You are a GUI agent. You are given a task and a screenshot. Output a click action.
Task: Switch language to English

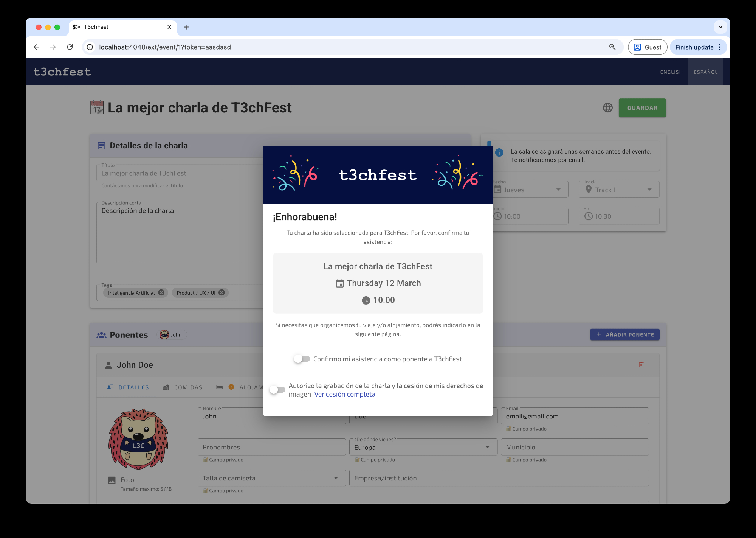(x=671, y=72)
